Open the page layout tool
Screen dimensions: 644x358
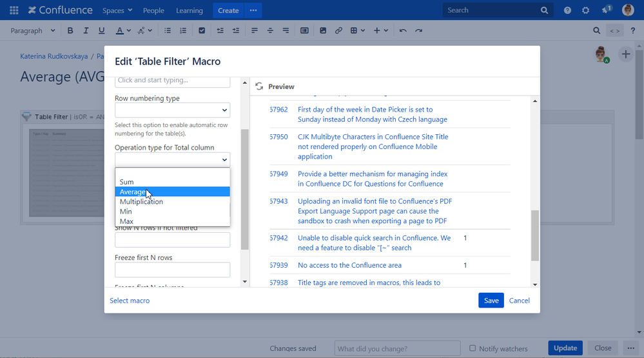(x=304, y=30)
